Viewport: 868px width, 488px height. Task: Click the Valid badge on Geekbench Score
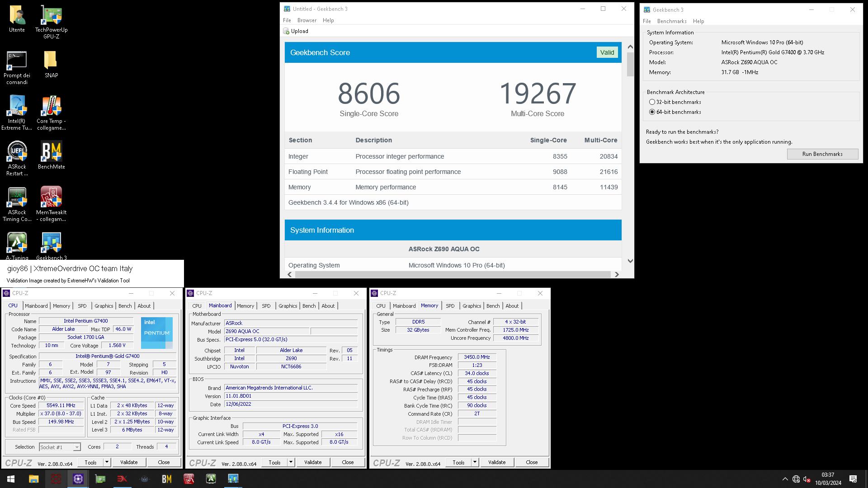(607, 52)
